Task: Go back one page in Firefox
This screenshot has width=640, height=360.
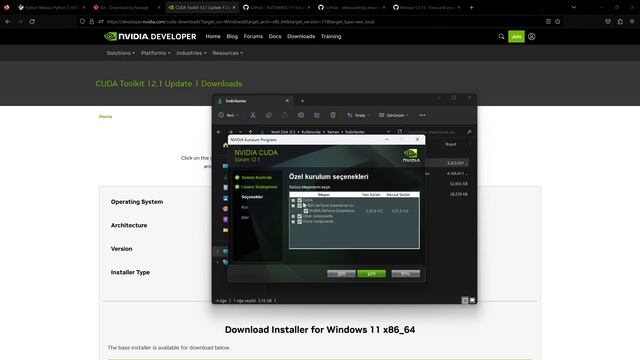Action: 8,22
